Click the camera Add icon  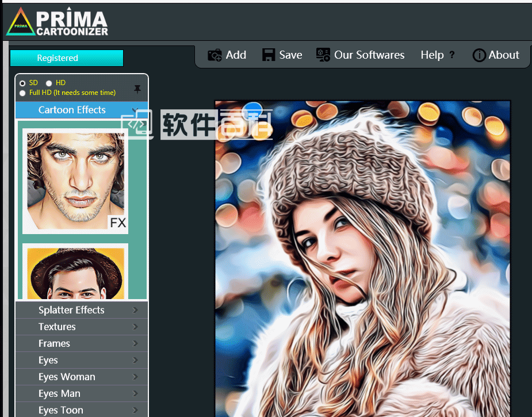point(215,55)
